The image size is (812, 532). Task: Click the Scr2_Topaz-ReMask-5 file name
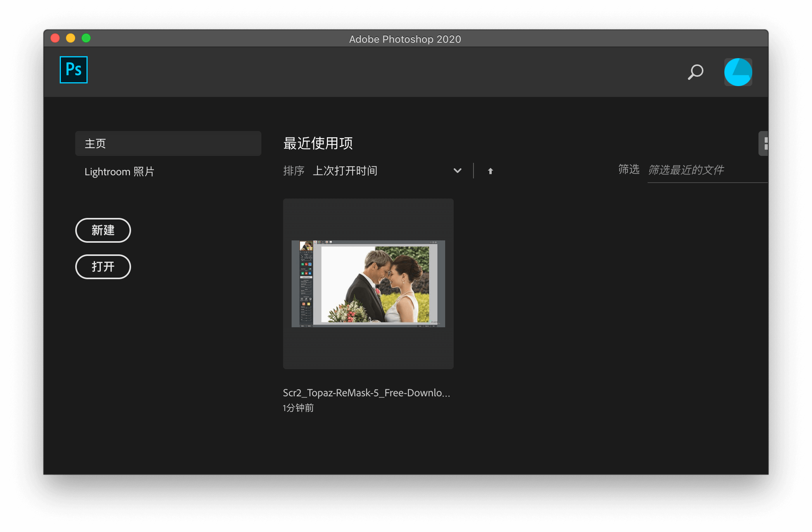tap(366, 393)
